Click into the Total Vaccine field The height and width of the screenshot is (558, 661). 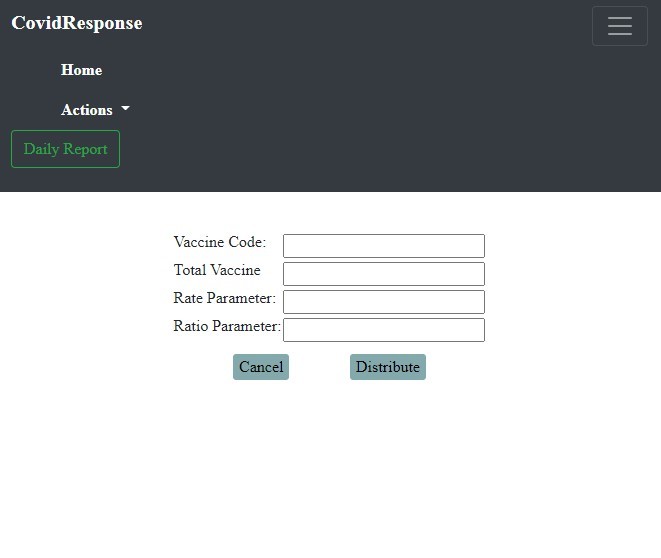pyautogui.click(x=383, y=274)
